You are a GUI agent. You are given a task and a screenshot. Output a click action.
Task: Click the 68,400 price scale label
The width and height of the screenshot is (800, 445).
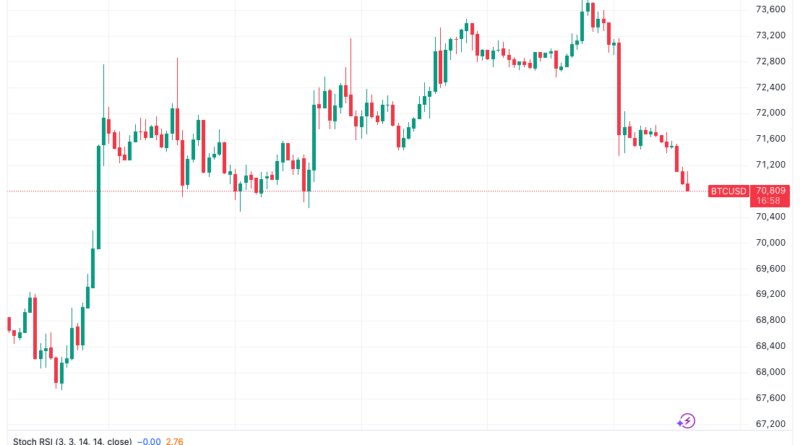pos(770,346)
